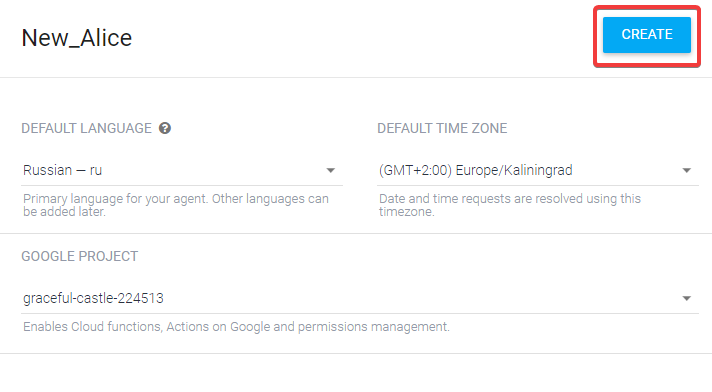Select the Russian — ru language value
Image resolution: width=712 pixels, height=392 pixels.
(62, 170)
